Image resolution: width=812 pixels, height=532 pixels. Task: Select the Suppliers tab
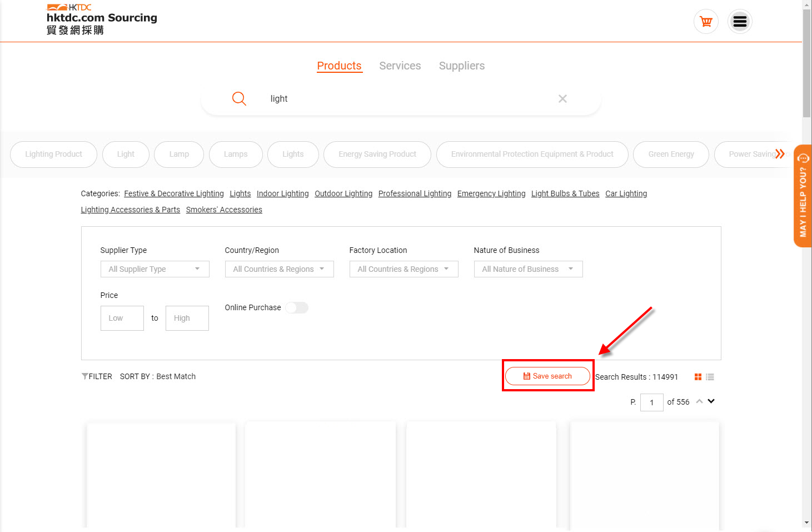coord(462,66)
